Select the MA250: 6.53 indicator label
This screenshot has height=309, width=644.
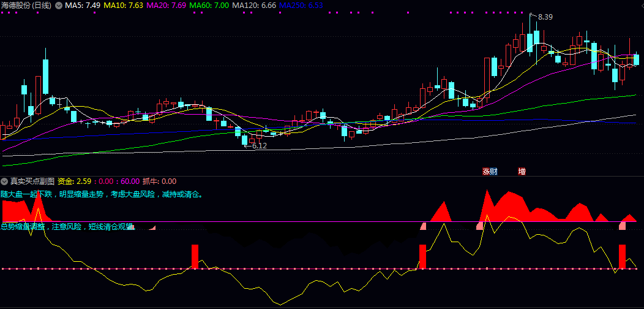[x=301, y=6]
